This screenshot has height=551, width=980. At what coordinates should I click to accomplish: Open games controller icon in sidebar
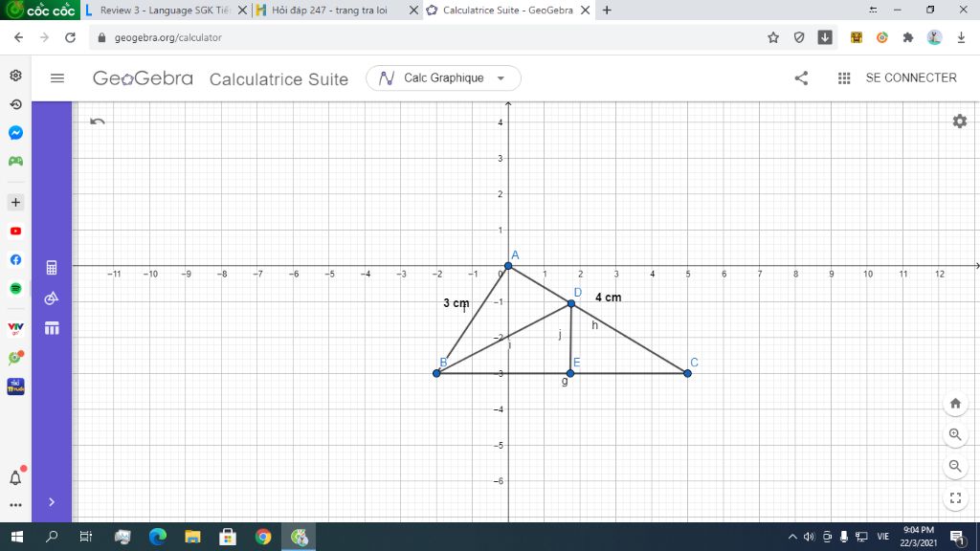(x=15, y=161)
